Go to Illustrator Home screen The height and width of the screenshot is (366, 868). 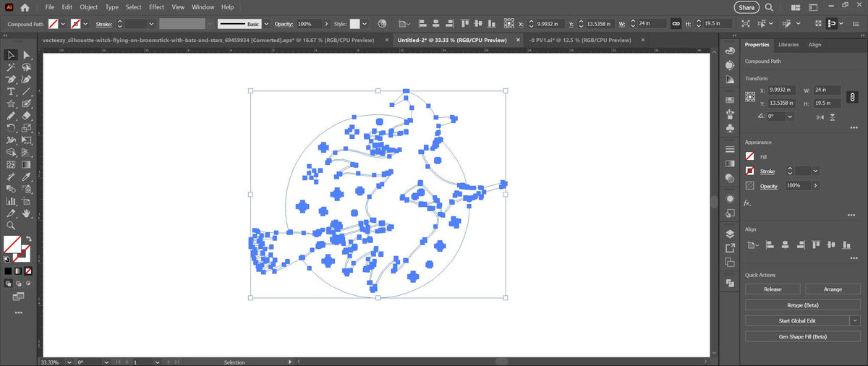point(25,7)
